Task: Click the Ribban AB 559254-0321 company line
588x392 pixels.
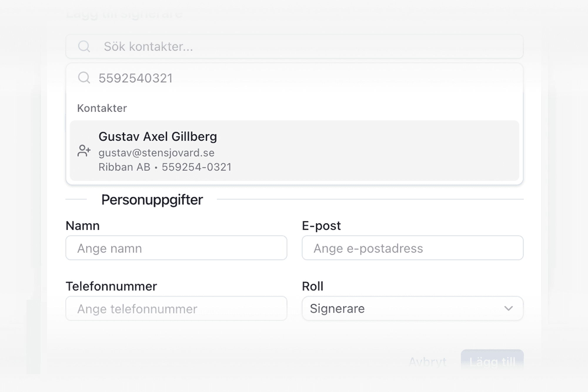Action: point(165,167)
